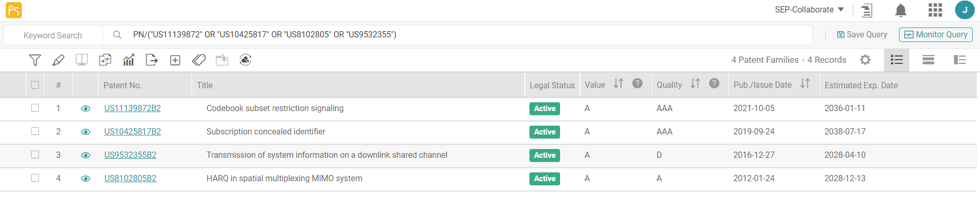The image size is (980, 217).
Task: Open the dual-view compare icon
Action: 81,60
